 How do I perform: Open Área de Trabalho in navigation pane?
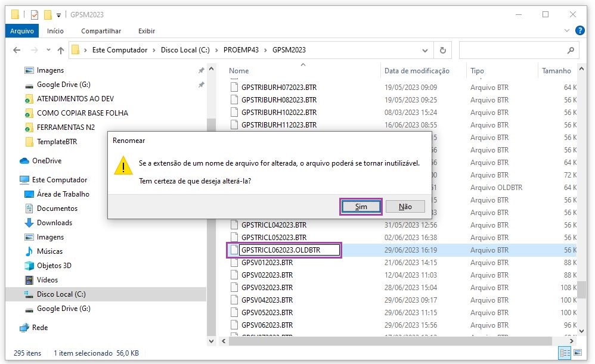[63, 194]
